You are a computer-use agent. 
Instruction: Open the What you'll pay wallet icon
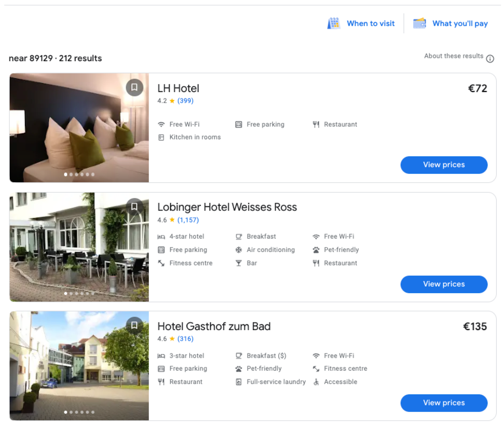click(x=419, y=23)
